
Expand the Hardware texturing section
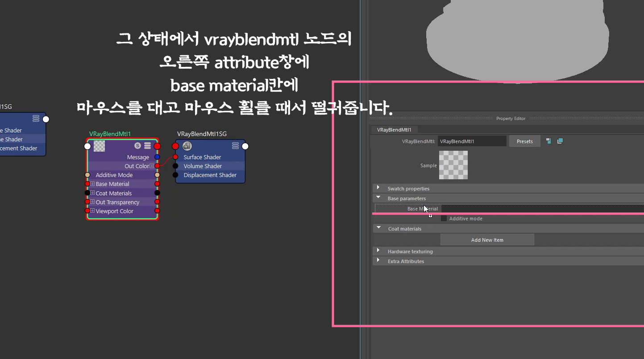click(x=378, y=251)
